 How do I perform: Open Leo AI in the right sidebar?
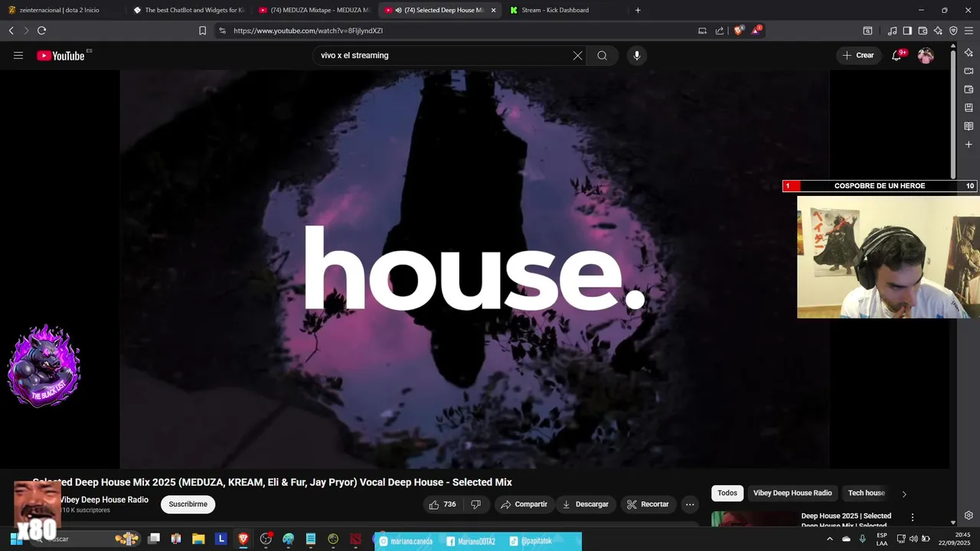pos(969,53)
